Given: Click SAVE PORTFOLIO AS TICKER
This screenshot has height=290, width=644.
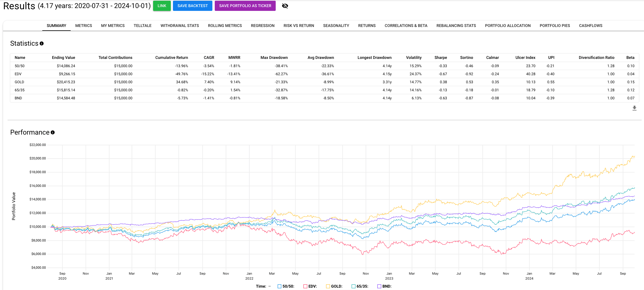Looking at the screenshot, I should click(x=245, y=6).
